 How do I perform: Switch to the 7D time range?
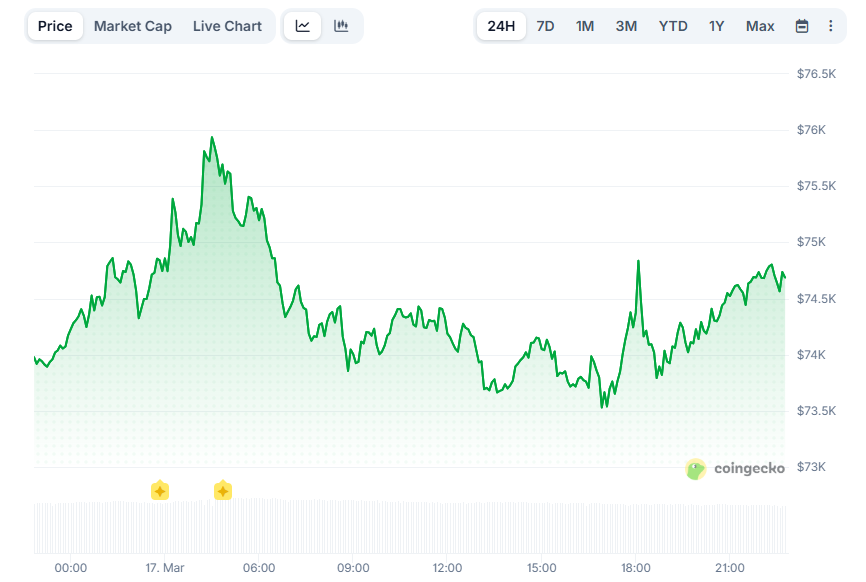click(x=545, y=26)
